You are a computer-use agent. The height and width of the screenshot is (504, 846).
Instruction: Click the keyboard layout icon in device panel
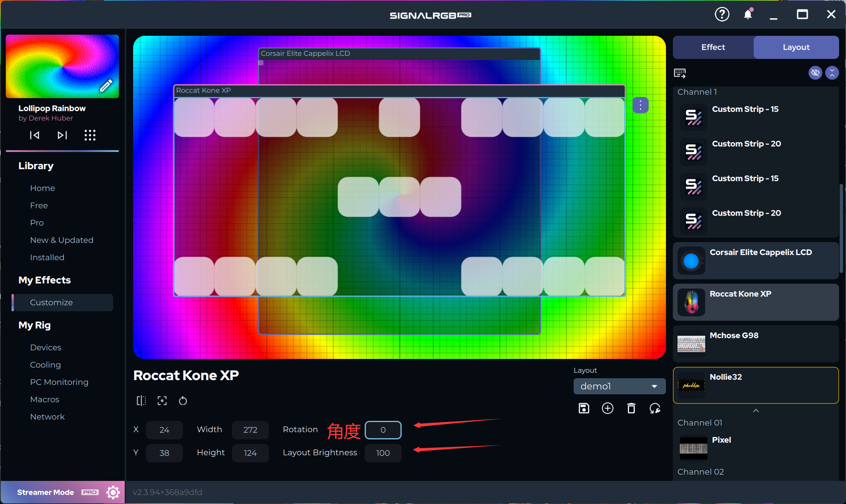point(680,73)
